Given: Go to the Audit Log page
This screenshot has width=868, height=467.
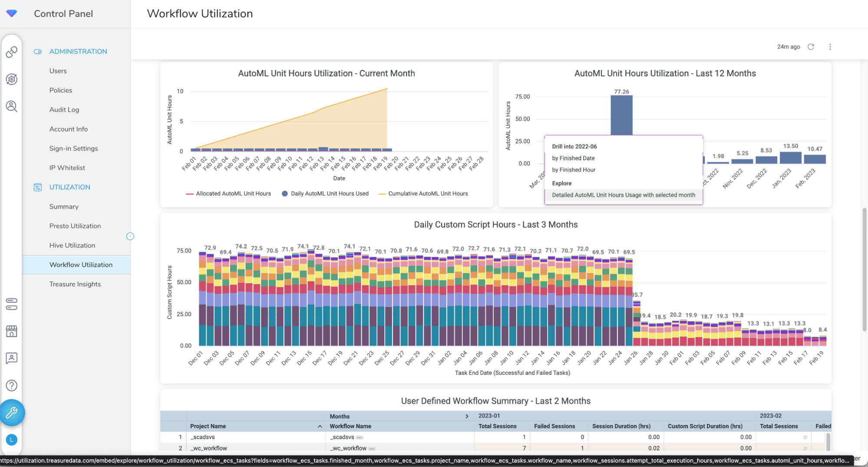Looking at the screenshot, I should pyautogui.click(x=64, y=109).
